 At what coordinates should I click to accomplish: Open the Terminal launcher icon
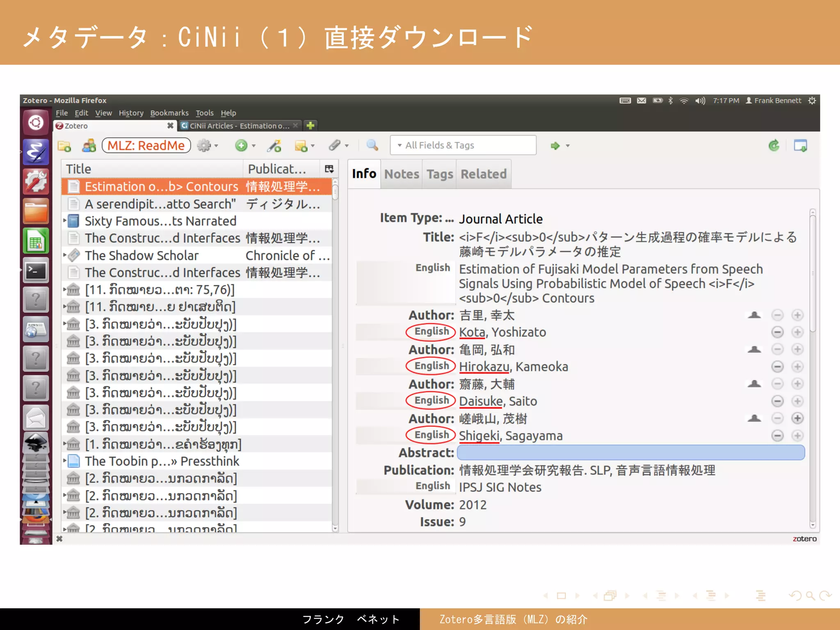coord(36,271)
